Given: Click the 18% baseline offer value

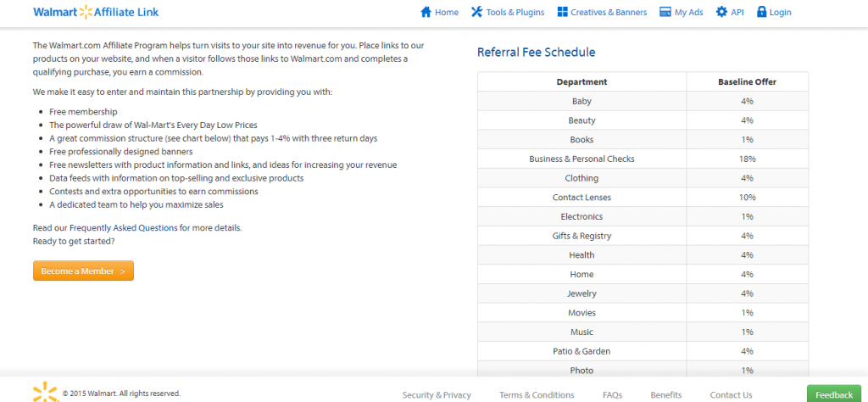Looking at the screenshot, I should click(x=748, y=159).
